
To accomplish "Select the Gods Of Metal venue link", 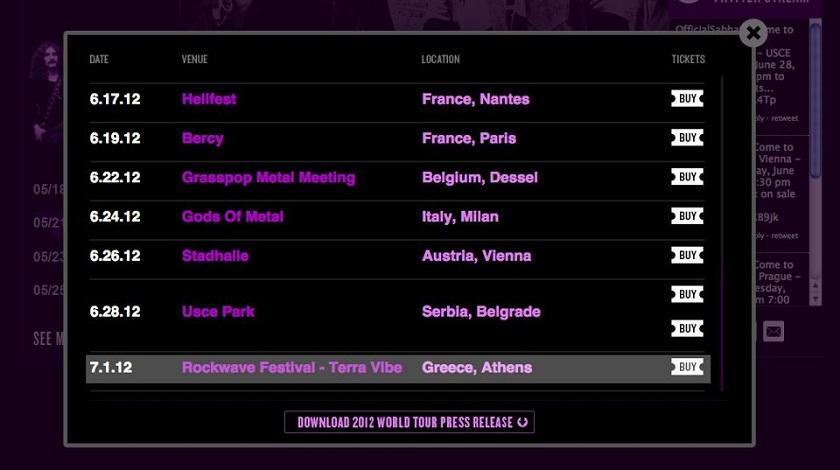I will pyautogui.click(x=232, y=216).
